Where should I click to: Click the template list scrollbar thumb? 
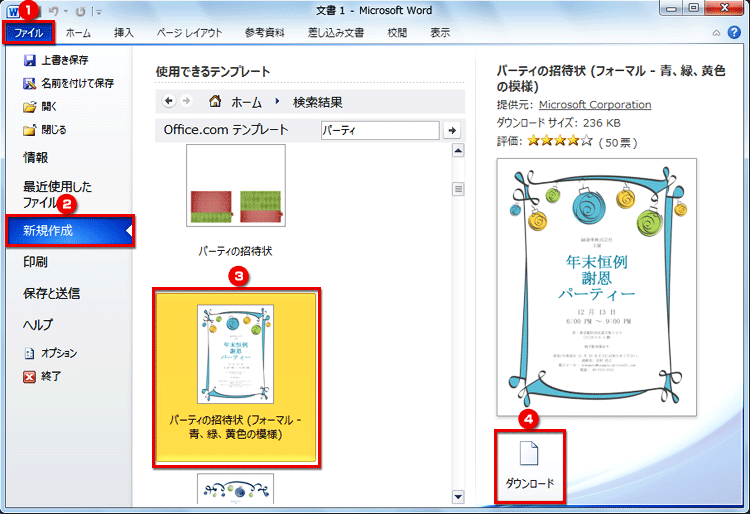(458, 189)
